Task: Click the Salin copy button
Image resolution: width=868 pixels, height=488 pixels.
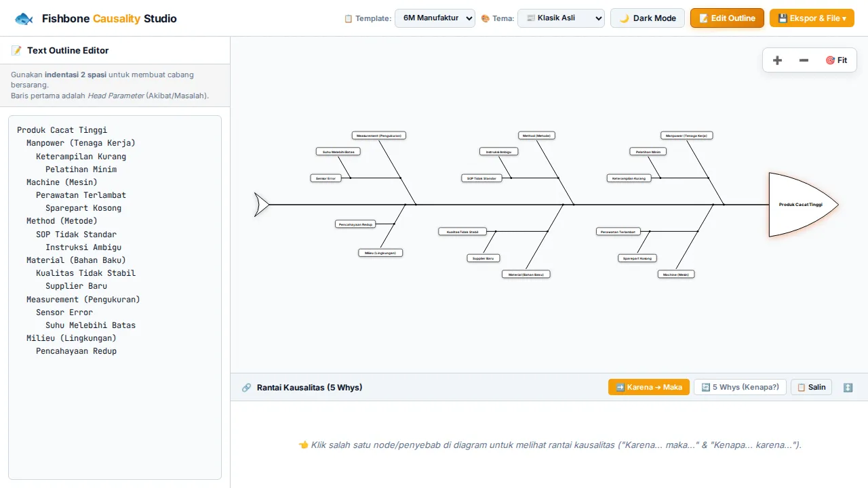Action: click(x=811, y=387)
